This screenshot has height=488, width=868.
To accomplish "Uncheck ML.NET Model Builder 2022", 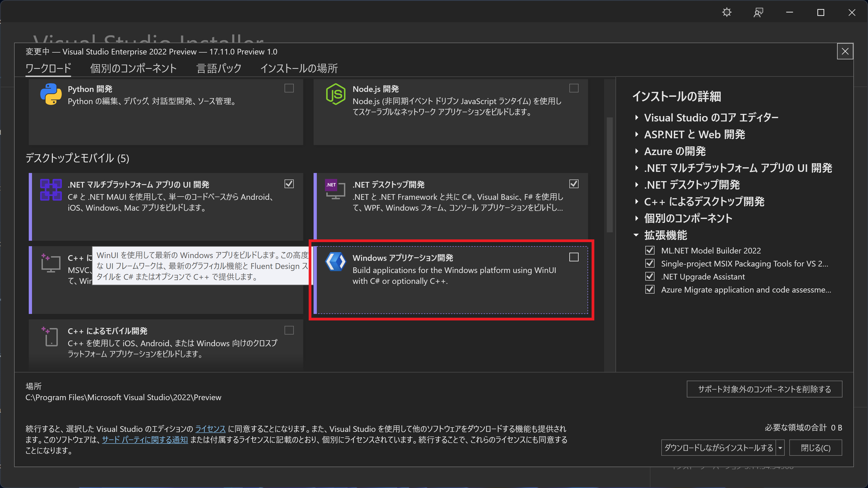I will click(x=650, y=251).
